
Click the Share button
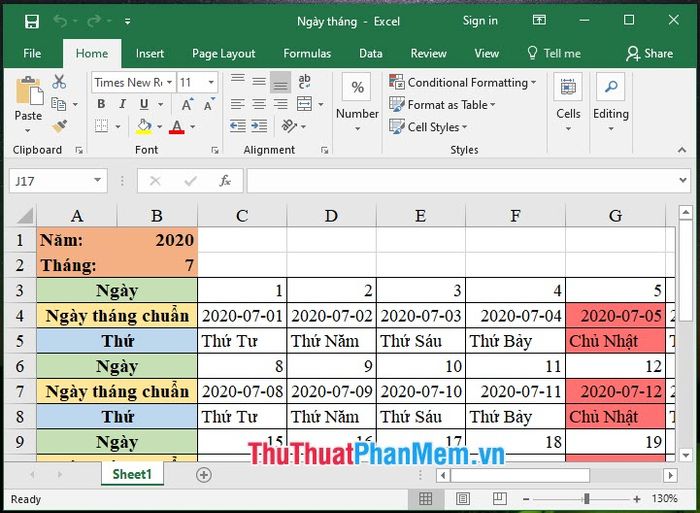650,54
